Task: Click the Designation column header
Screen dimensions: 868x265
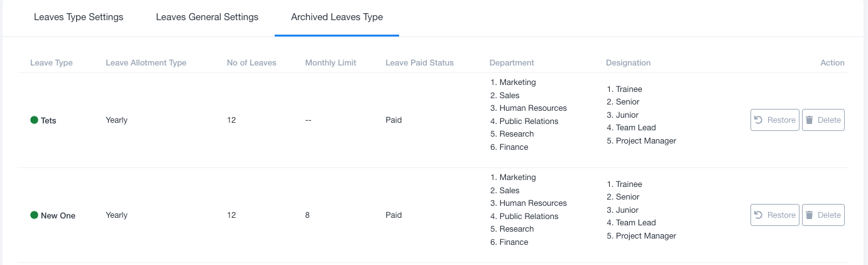Action: click(x=628, y=63)
